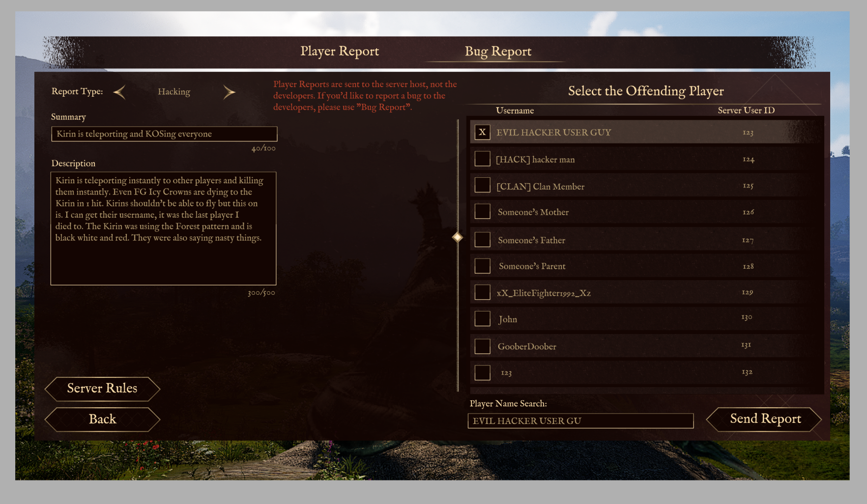Click the Player Name Search field

point(580,421)
